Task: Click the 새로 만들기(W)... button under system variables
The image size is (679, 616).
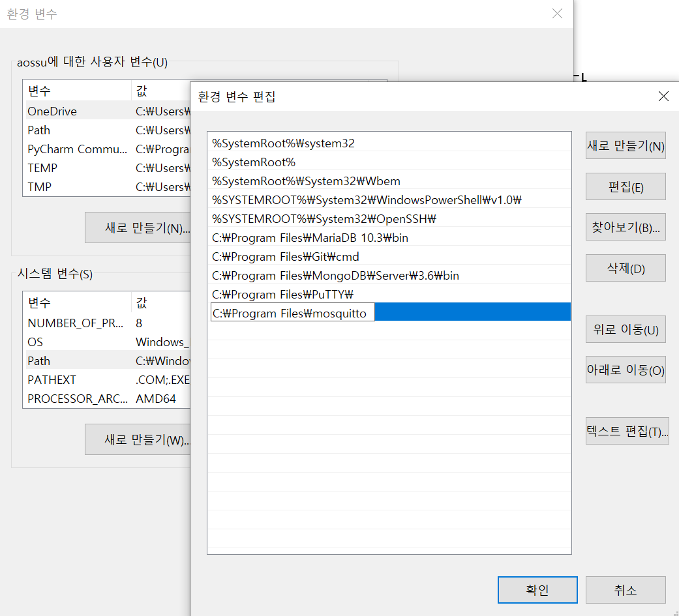Action: click(138, 439)
